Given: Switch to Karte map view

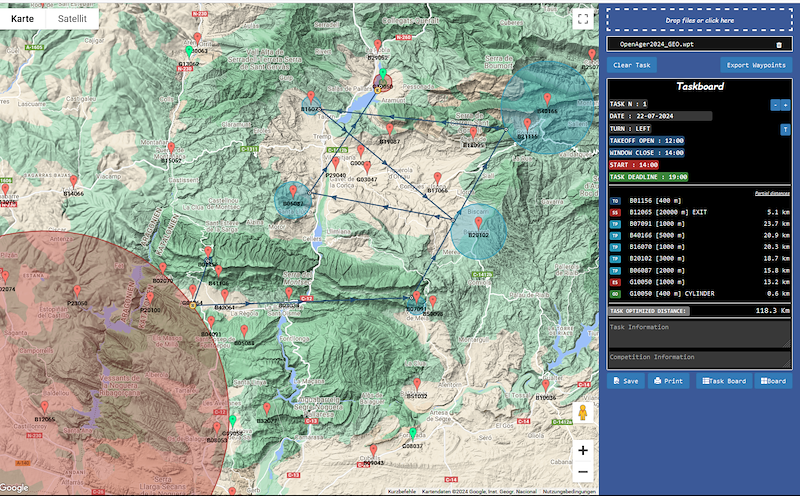Looking at the screenshot, I should pyautogui.click(x=22, y=19).
